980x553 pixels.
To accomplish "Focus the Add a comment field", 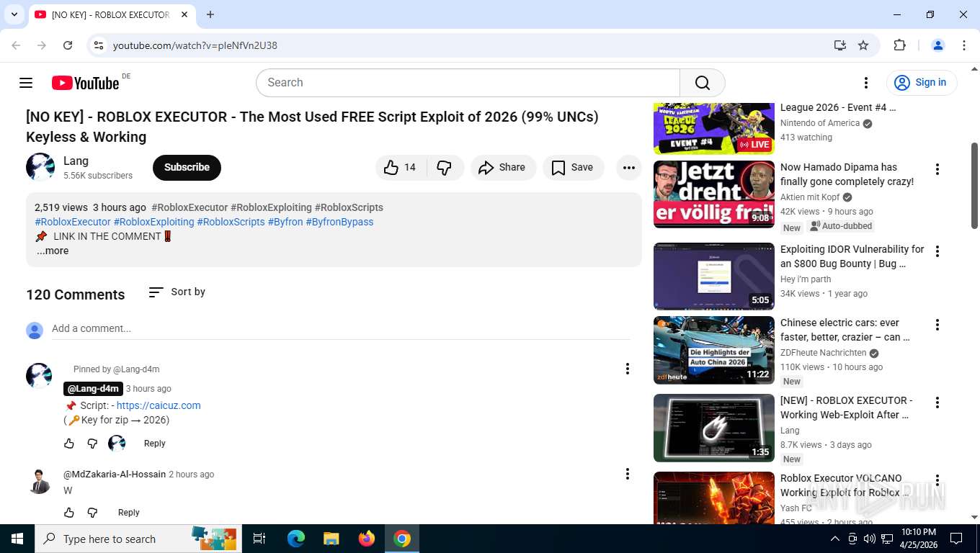I will (x=341, y=328).
